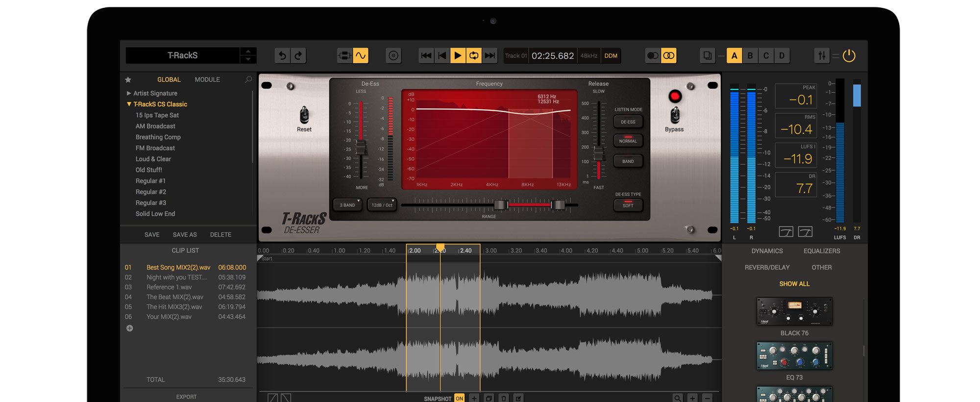Switch to the waveform view icon
The height and width of the screenshot is (402, 980).
tap(361, 56)
